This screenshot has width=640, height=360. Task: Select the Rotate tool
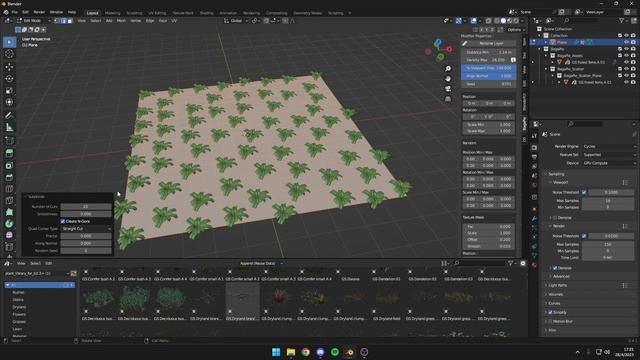click(9, 79)
